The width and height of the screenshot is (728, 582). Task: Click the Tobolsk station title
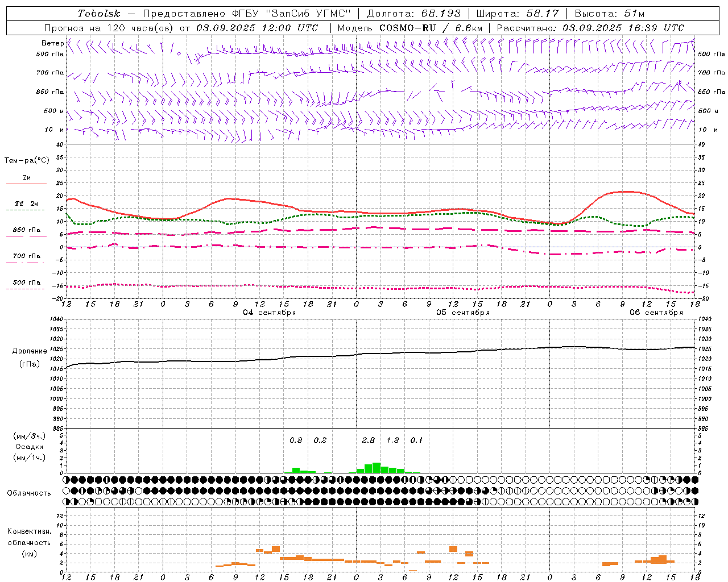point(99,14)
